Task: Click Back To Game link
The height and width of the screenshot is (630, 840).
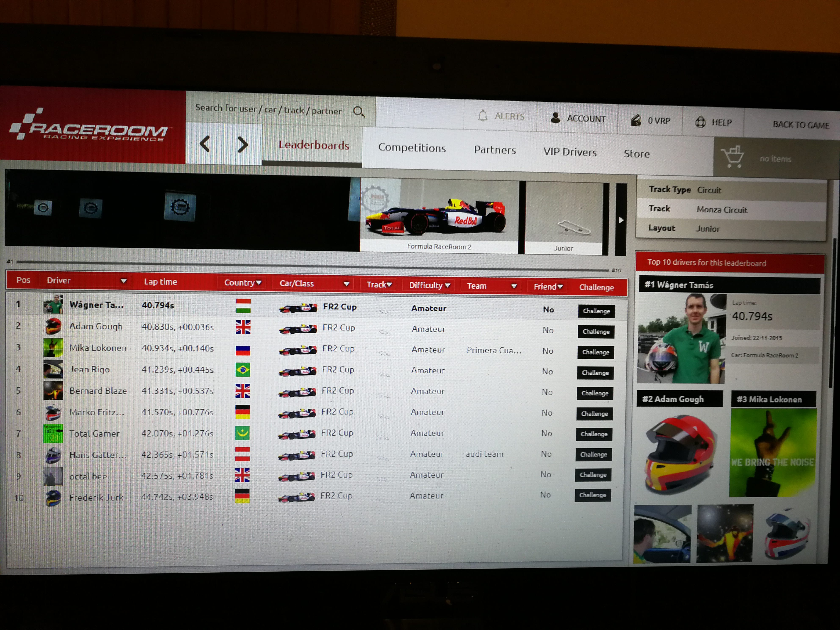Action: [x=800, y=125]
